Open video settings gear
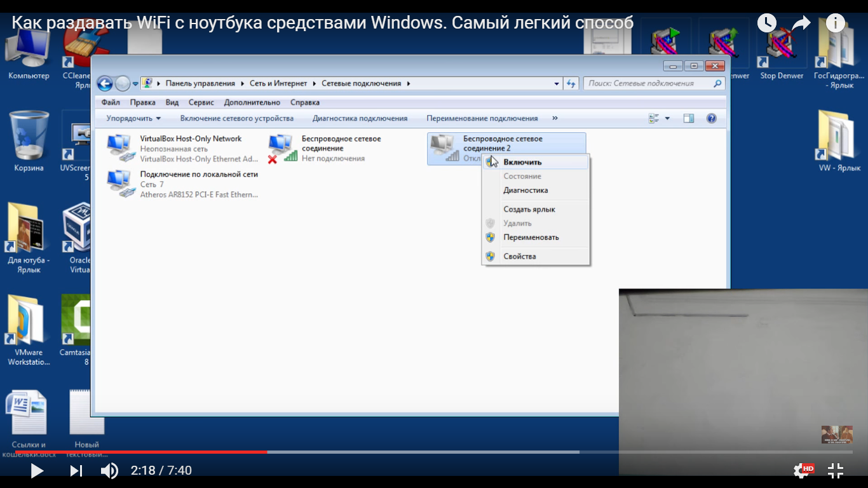 coord(803,471)
